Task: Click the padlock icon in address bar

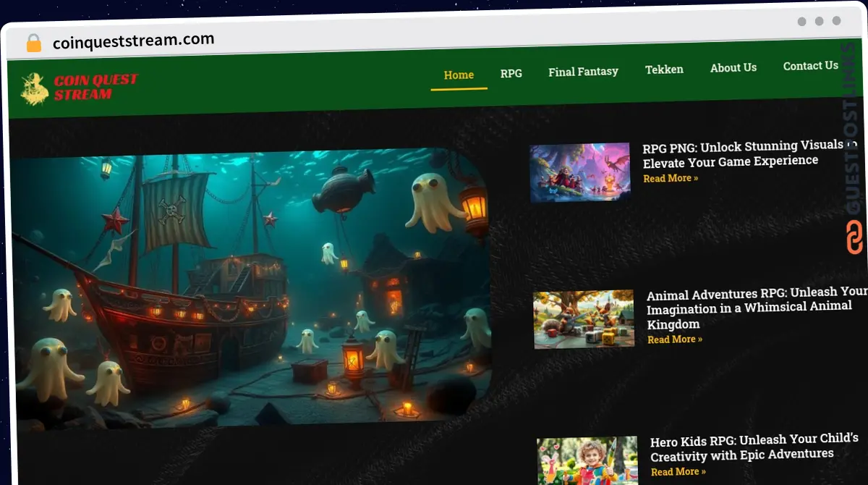Action: coord(34,43)
